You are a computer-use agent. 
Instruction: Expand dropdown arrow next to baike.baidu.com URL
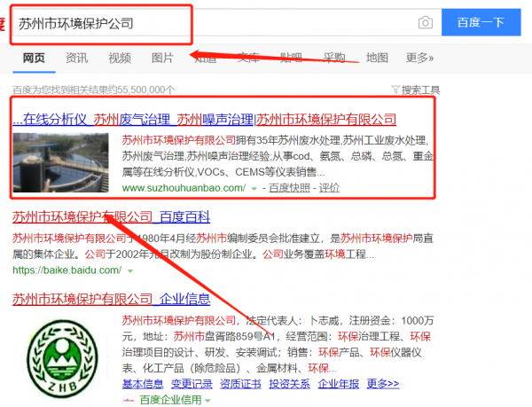(129, 270)
